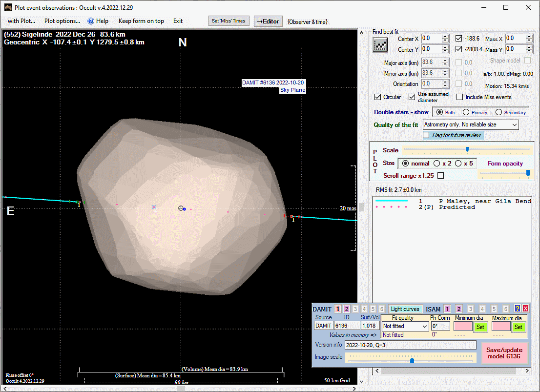Enable Include Miss events

click(x=459, y=97)
